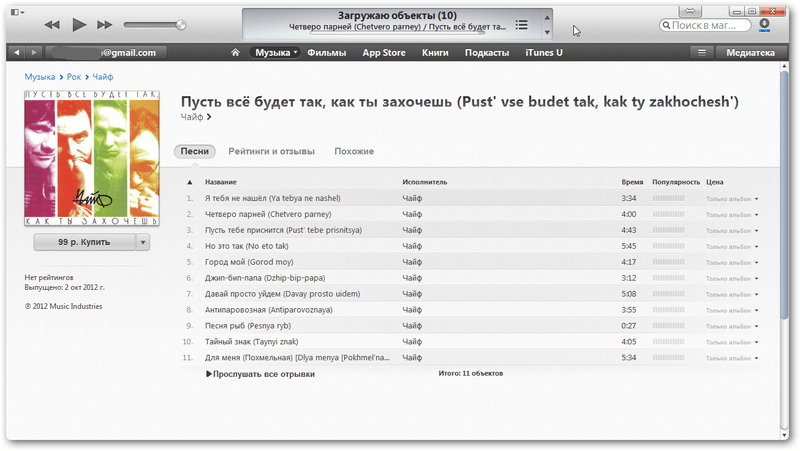This screenshot has width=800, height=451.
Task: Open the Только альбом dropdown for the first song
Action: [756, 199]
